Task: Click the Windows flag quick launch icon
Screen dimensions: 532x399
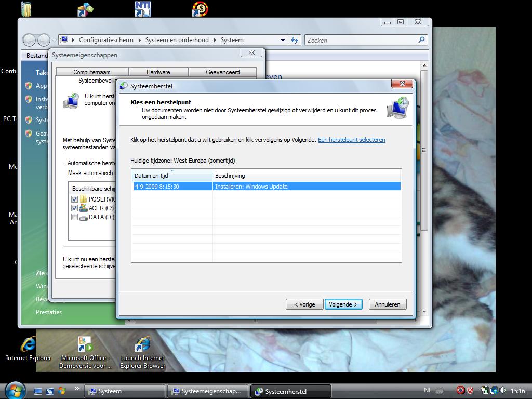Action: 62,391
